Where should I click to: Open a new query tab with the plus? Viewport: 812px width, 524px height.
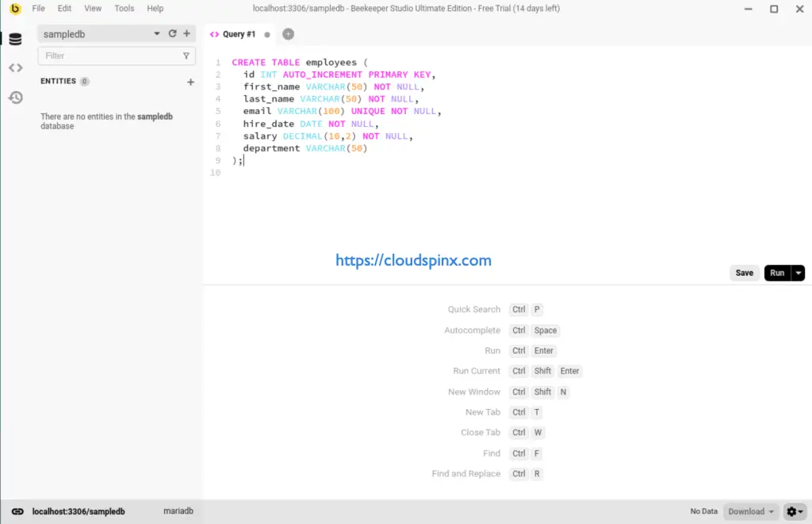pos(288,33)
